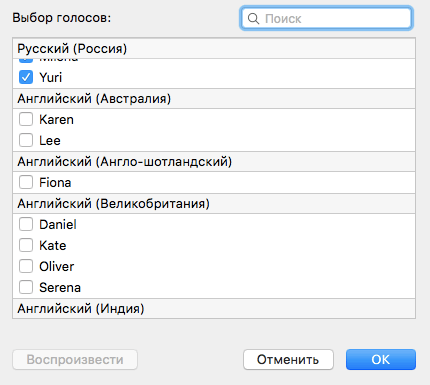The image size is (430, 385).
Task: Select the Yuri voice name label
Action: (51, 78)
